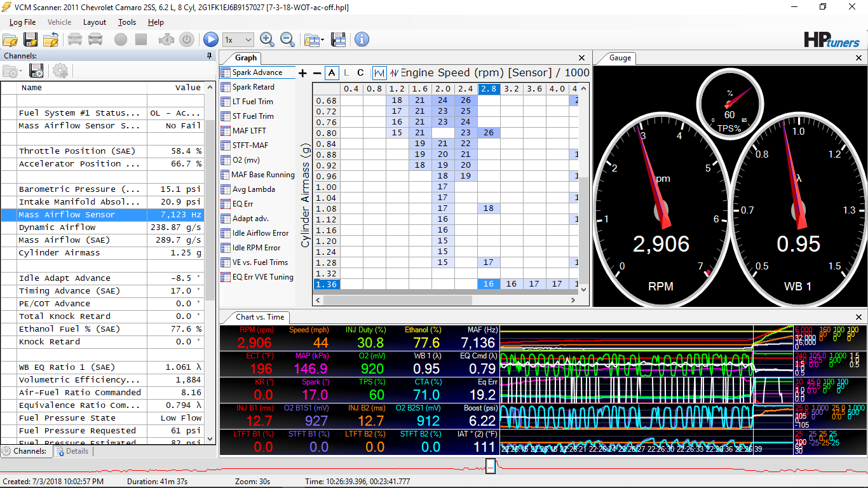Toggle the 'C' mode button in Graph
Screen dimensions: 868x488
click(x=360, y=73)
